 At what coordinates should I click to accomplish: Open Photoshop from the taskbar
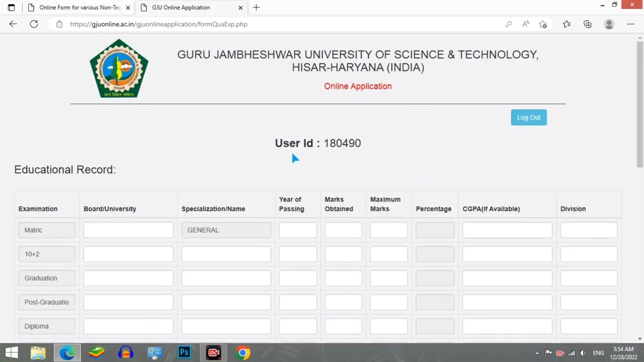tap(184, 353)
